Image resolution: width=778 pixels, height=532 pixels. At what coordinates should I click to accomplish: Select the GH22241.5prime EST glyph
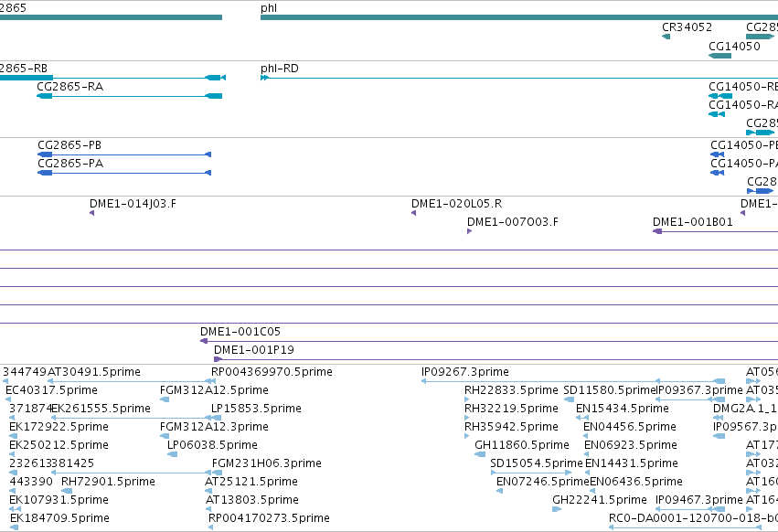pyautogui.click(x=557, y=509)
